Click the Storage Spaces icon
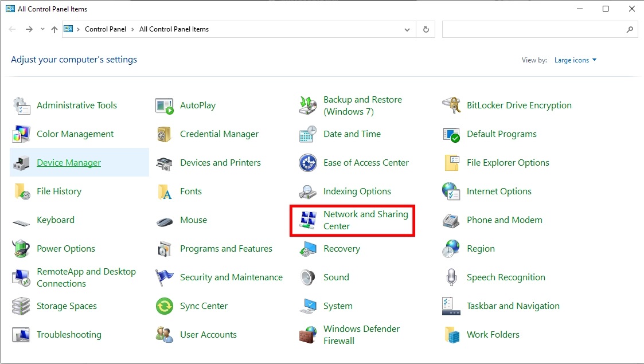This screenshot has width=644, height=364. pos(21,306)
